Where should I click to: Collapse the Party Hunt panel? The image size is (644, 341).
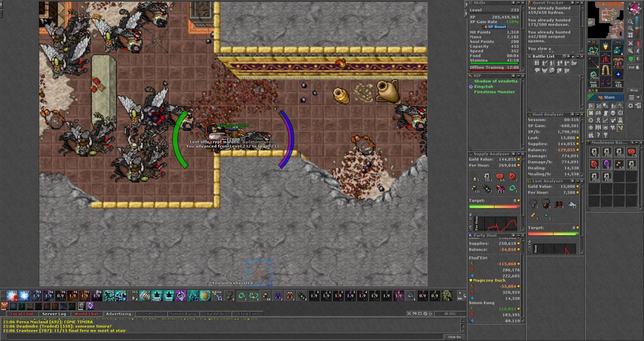pyautogui.click(x=519, y=235)
